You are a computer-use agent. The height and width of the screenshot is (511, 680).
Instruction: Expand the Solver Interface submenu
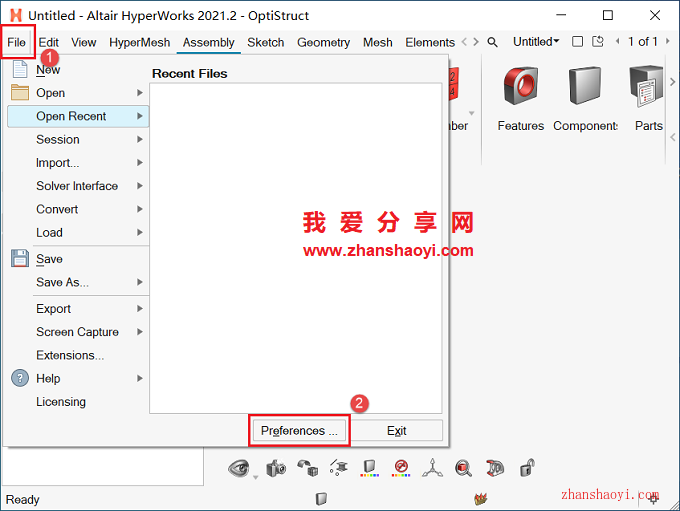[x=78, y=186]
